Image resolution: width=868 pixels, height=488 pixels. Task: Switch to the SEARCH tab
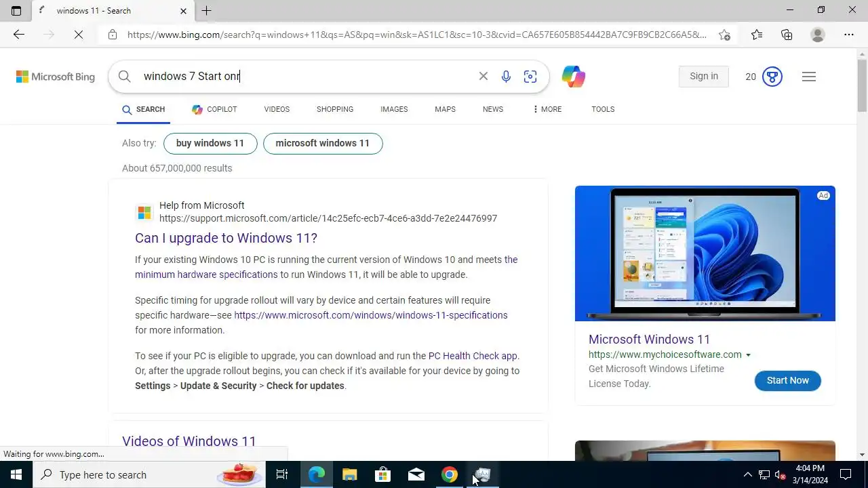(144, 109)
